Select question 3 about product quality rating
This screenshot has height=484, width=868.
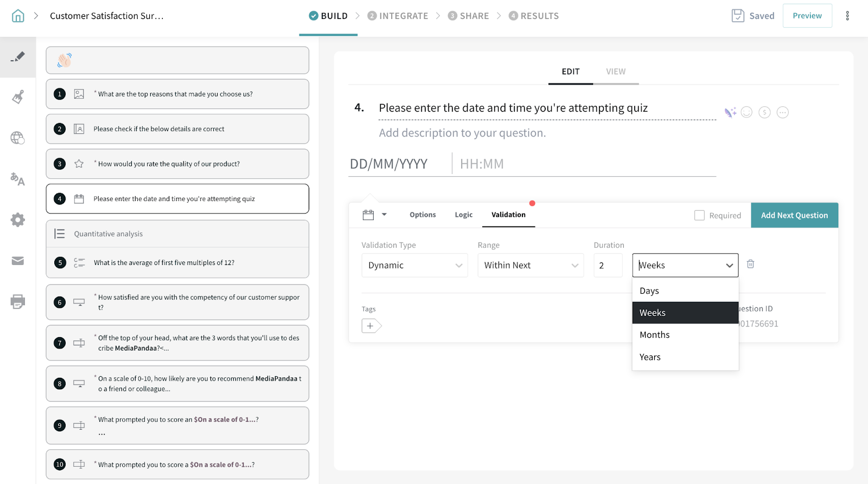[177, 164]
